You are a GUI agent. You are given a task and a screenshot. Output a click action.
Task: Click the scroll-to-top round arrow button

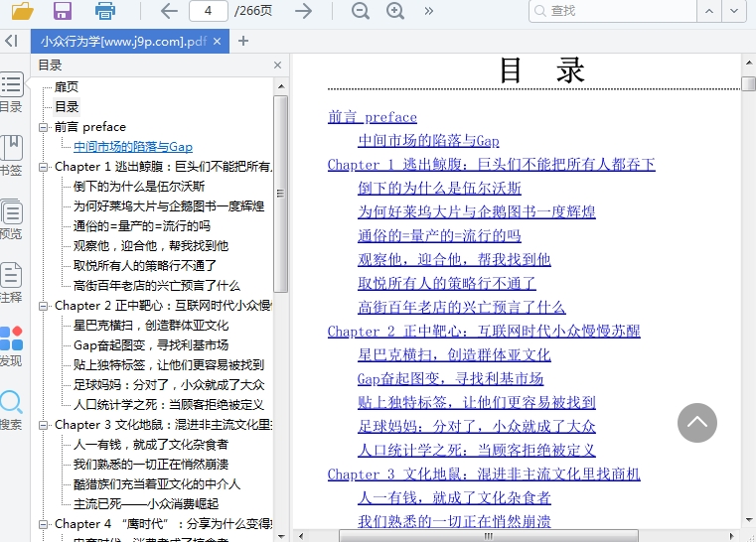[697, 422]
